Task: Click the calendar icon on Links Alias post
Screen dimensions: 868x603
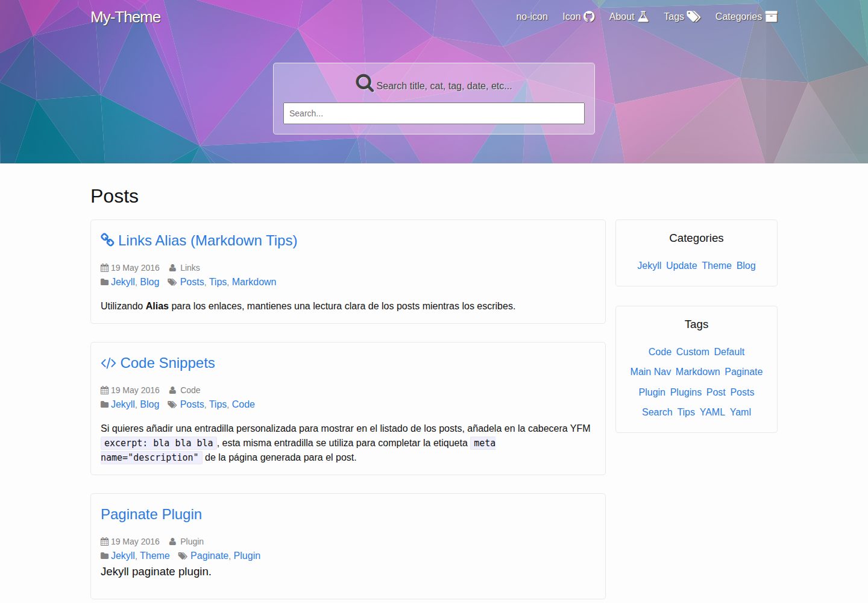Action: click(x=105, y=268)
